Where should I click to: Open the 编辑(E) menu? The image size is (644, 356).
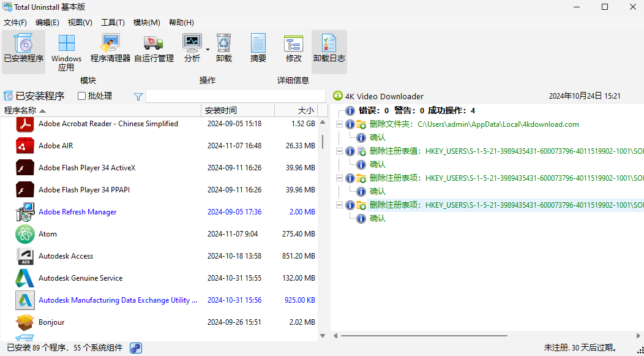[x=47, y=23]
